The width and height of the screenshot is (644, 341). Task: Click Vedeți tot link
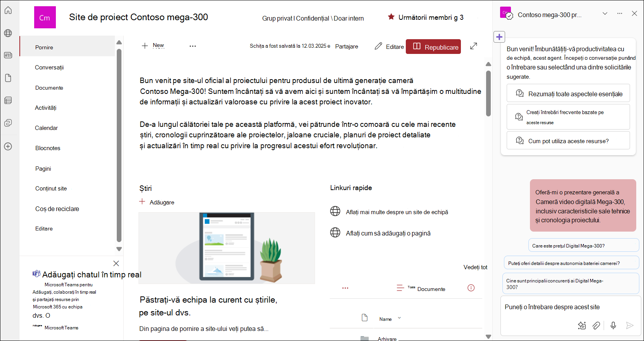[475, 267]
